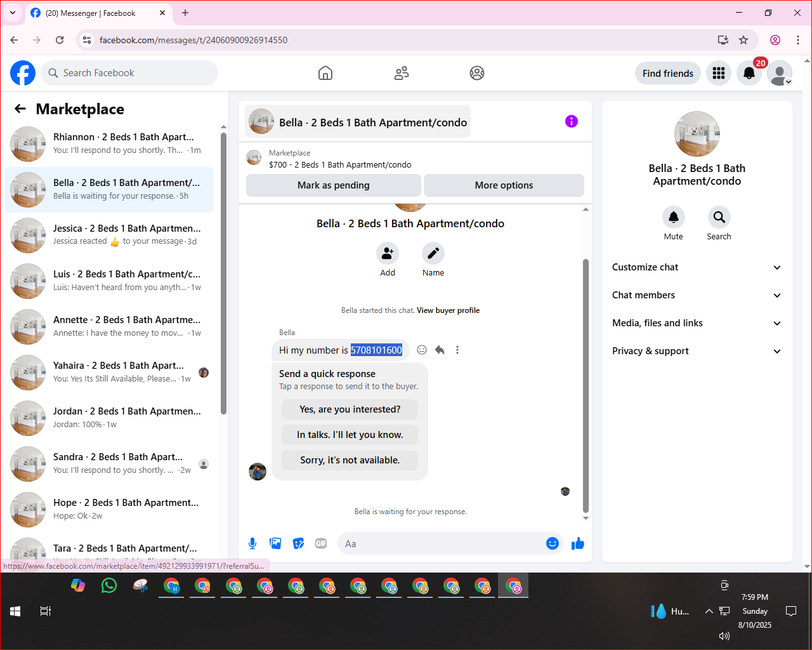
Task: Open conversation information purple icon
Action: pyautogui.click(x=572, y=121)
